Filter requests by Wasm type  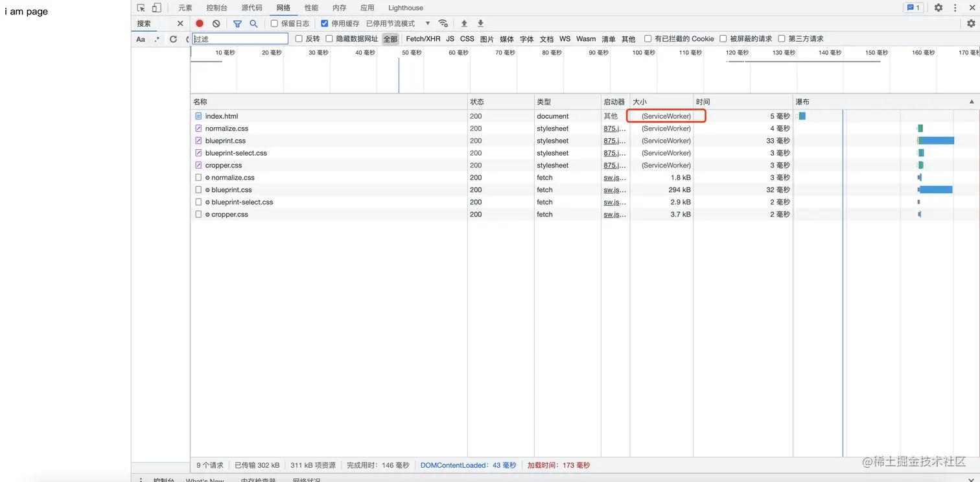pos(586,39)
